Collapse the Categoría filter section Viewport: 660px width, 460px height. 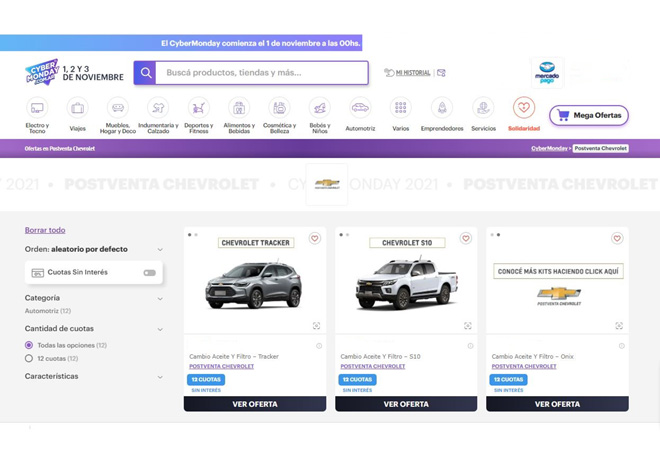(160, 298)
